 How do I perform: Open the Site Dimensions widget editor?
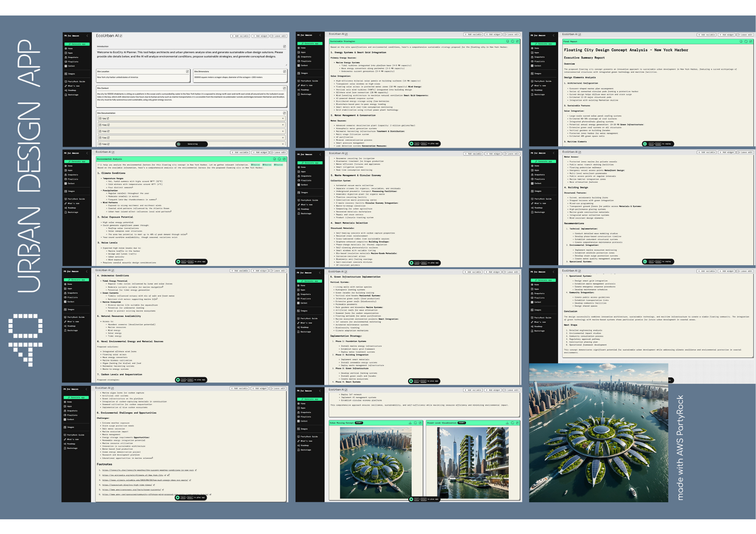[284, 71]
